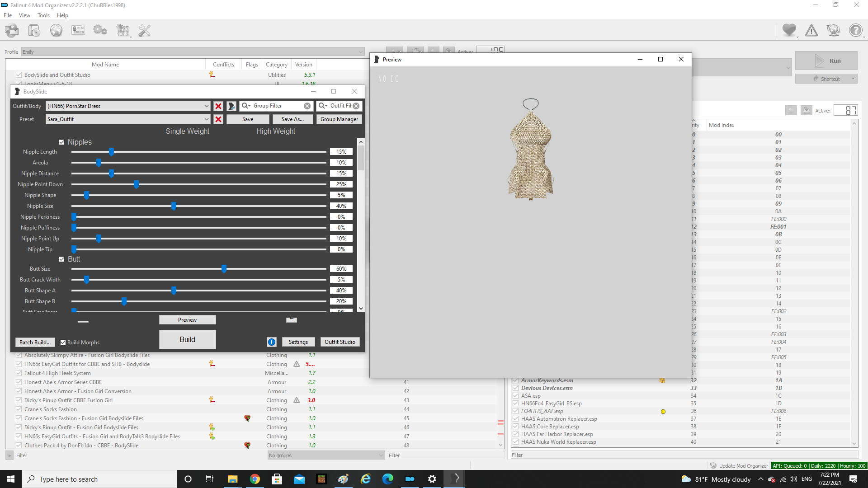Uncheck Crane's Socks Fashion mod
This screenshot has width=868, height=488.
click(19, 409)
